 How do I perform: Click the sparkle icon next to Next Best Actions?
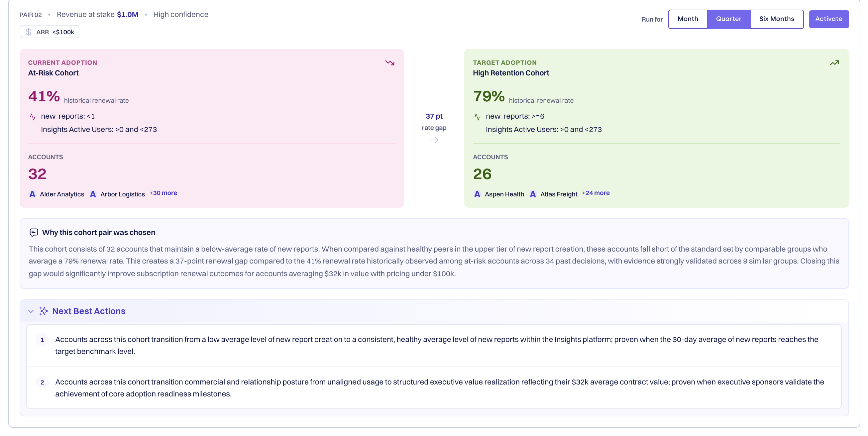[x=44, y=311]
